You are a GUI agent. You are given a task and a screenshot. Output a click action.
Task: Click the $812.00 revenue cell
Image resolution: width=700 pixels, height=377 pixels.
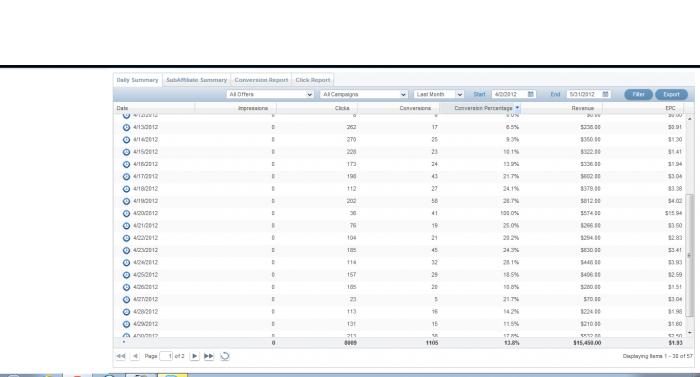pyautogui.click(x=590, y=201)
